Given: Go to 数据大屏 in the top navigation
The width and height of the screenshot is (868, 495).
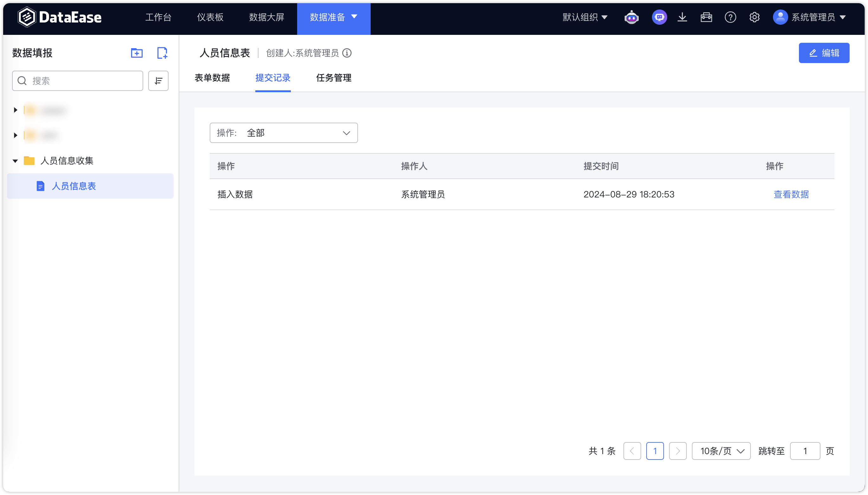Looking at the screenshot, I should (x=266, y=17).
